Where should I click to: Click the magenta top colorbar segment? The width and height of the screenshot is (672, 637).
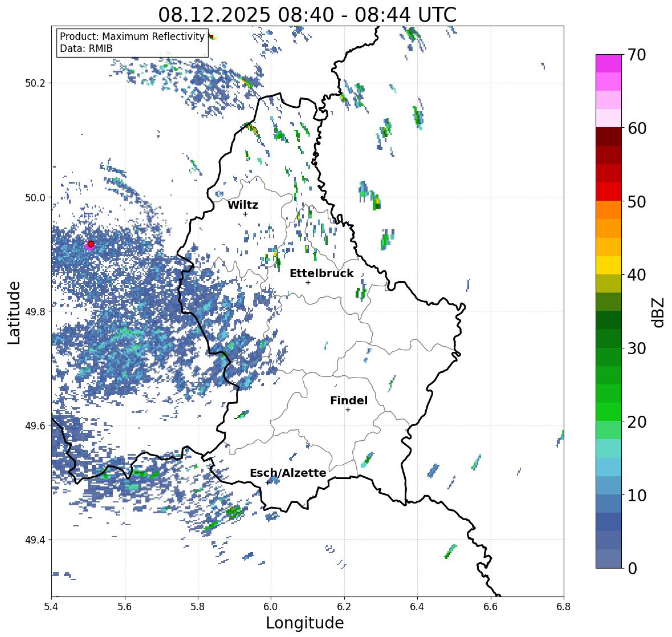(x=609, y=63)
